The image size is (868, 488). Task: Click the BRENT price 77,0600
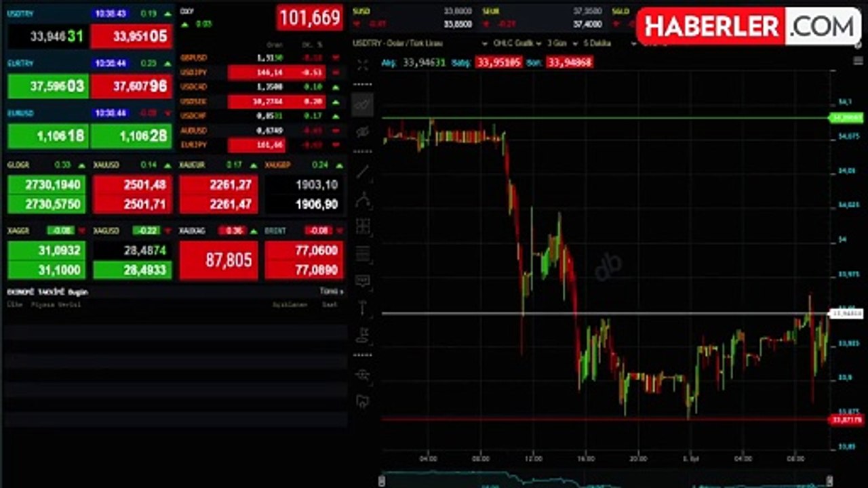coord(304,251)
